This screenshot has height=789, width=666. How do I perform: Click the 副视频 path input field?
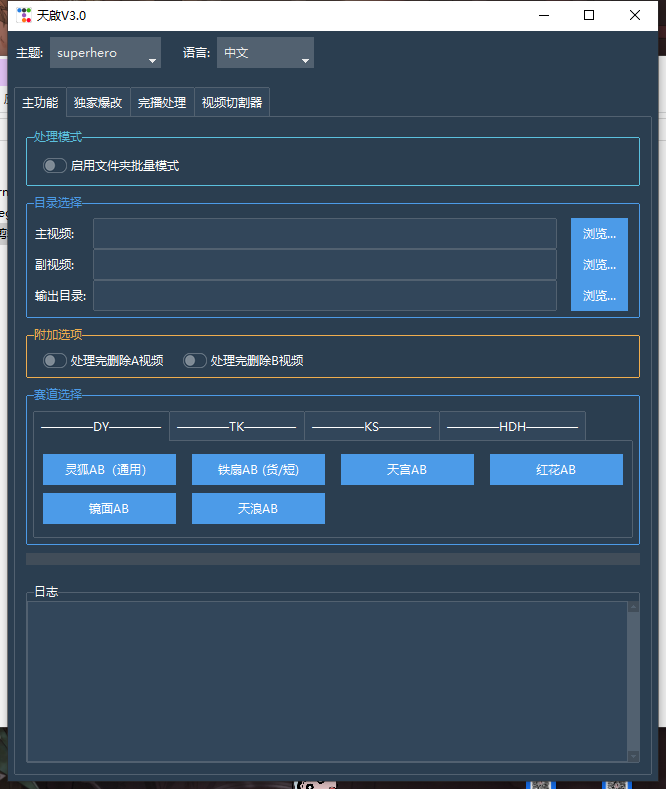click(x=325, y=265)
